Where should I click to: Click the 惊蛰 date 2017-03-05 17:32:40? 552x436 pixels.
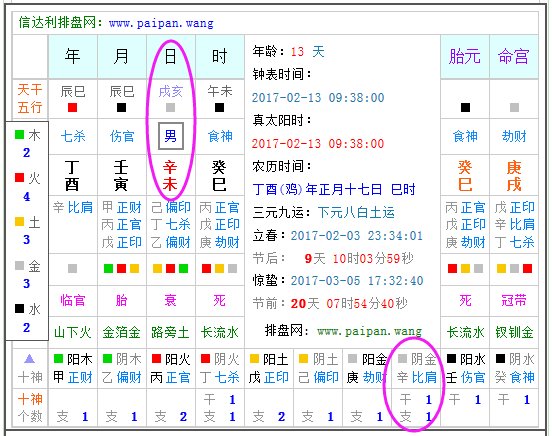pyautogui.click(x=357, y=281)
